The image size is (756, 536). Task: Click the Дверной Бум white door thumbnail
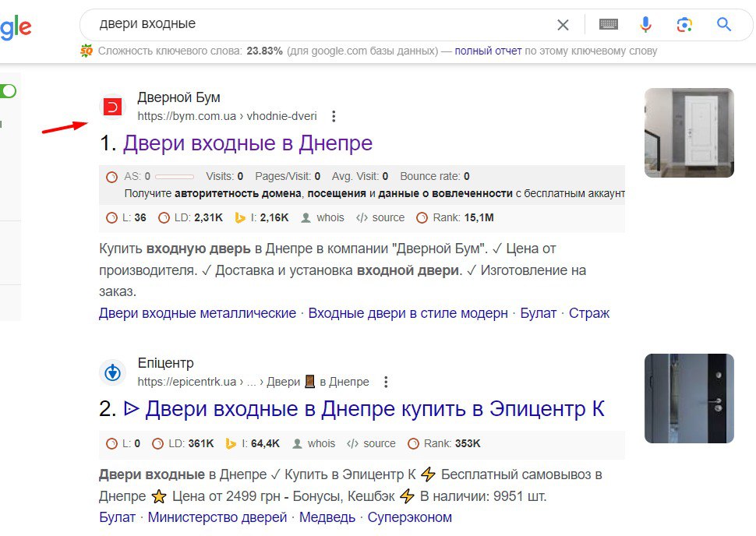(x=689, y=132)
